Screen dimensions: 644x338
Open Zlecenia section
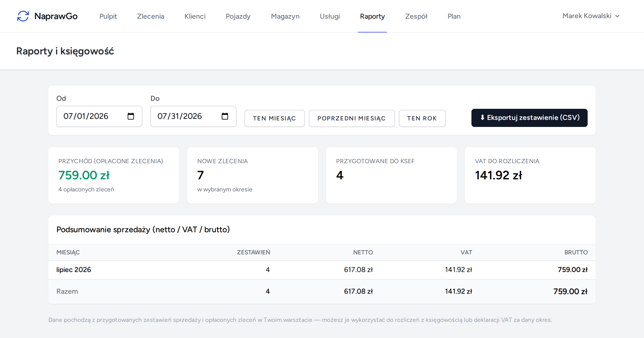point(151,16)
